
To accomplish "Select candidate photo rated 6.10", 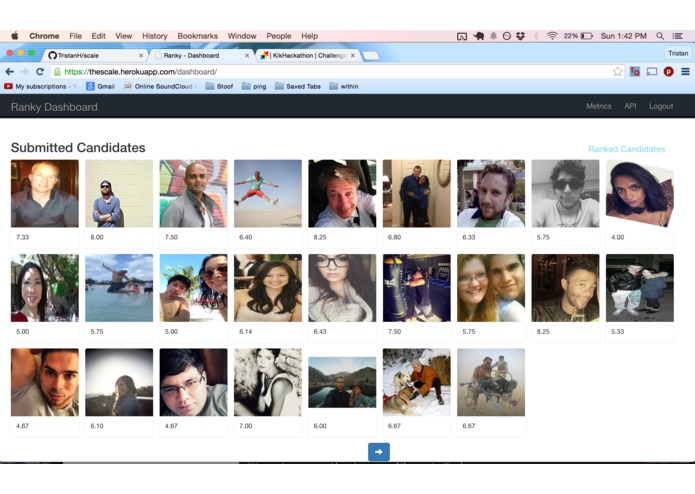I will (119, 382).
